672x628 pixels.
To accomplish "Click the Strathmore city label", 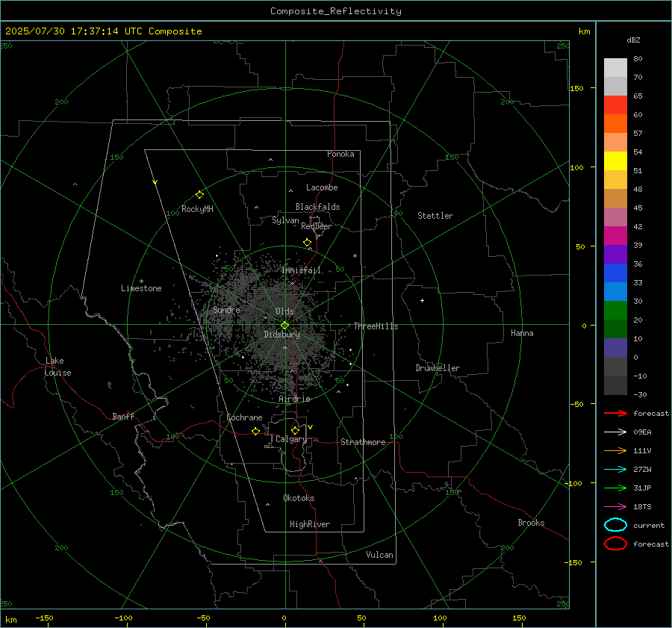I will 364,442.
